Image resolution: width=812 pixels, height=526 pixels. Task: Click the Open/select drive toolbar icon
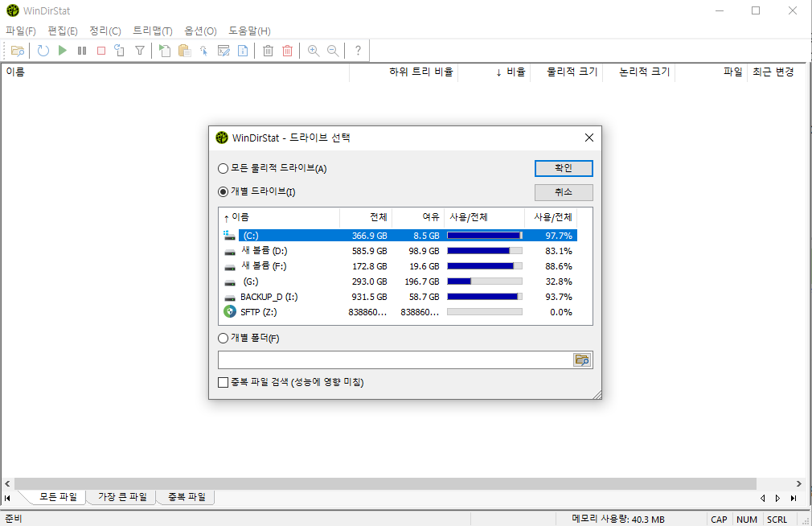(x=18, y=51)
